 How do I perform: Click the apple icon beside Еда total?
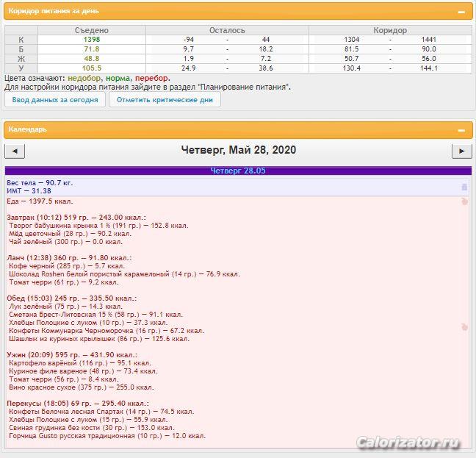pos(464,201)
